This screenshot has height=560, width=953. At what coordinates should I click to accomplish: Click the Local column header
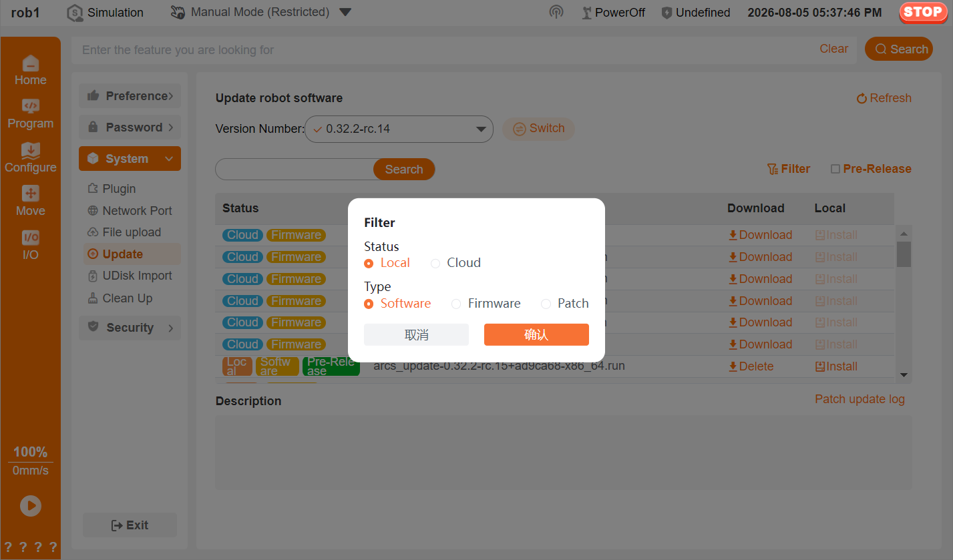coord(830,208)
